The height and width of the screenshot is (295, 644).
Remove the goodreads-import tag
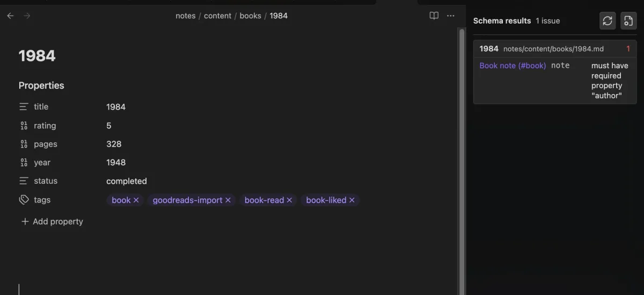pos(228,200)
